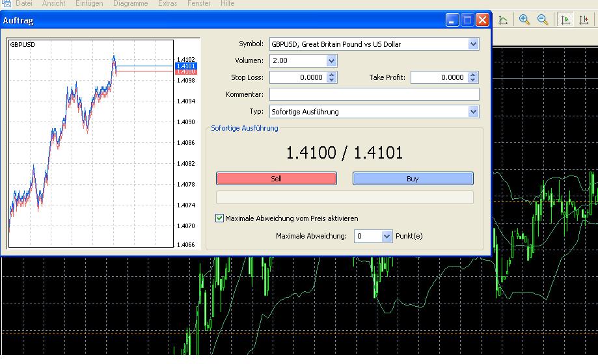The image size is (598, 364).
Task: Click into the Kommentar text field
Action: click(x=374, y=95)
